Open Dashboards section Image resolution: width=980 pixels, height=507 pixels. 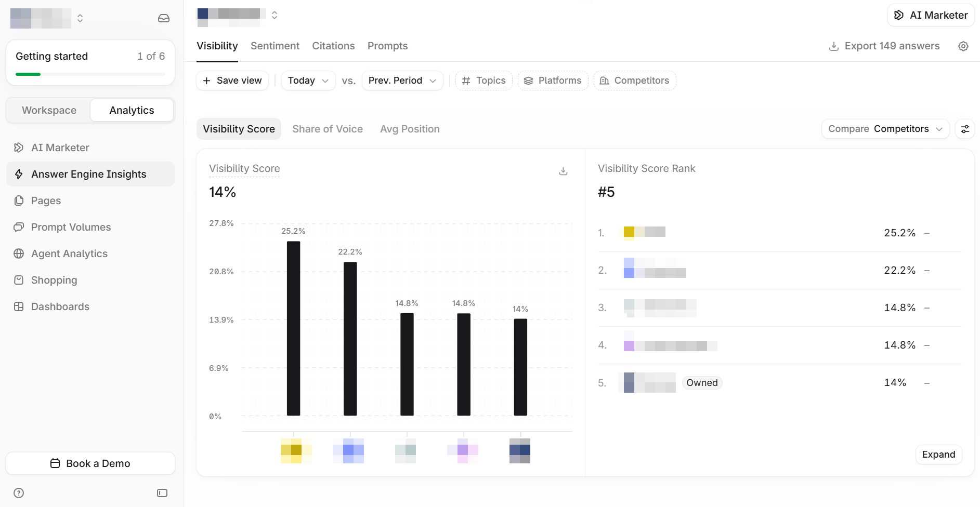[x=90, y=306]
